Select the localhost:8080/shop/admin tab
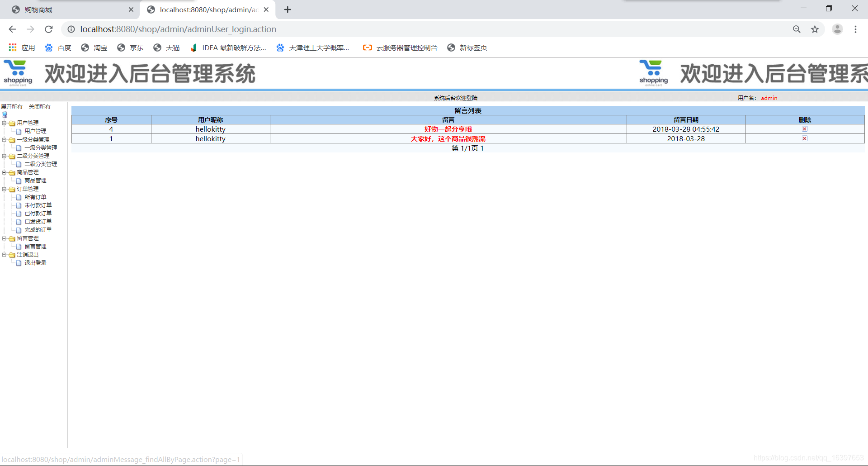The width and height of the screenshot is (868, 466). (x=208, y=10)
